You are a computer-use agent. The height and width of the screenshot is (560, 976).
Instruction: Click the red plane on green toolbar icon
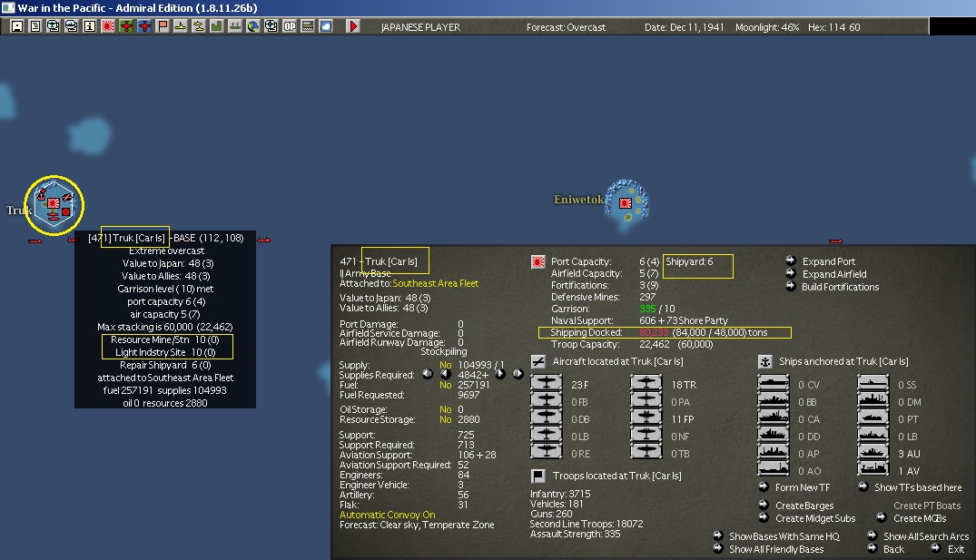click(125, 26)
